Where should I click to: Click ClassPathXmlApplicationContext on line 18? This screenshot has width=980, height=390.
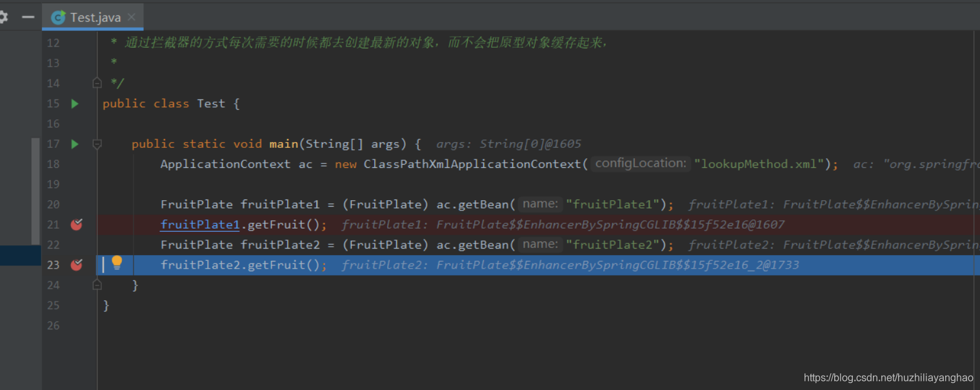pos(472,164)
